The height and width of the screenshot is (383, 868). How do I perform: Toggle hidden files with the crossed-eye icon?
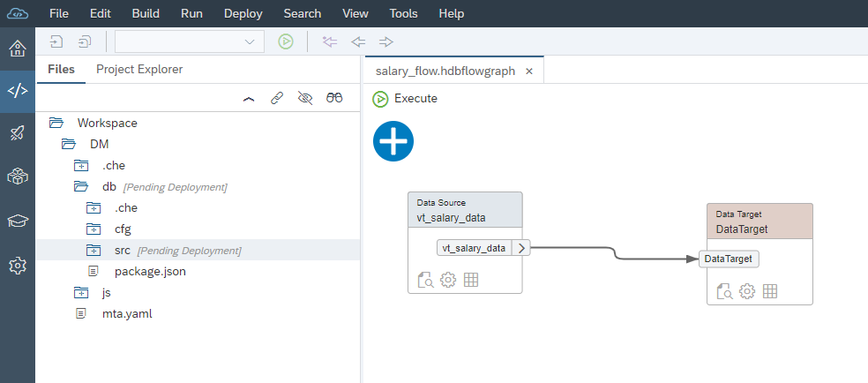[305, 98]
